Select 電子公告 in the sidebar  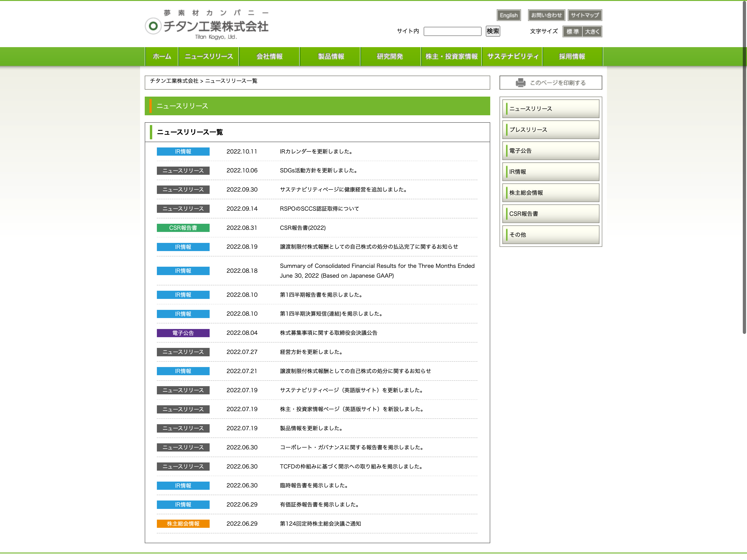[550, 150]
